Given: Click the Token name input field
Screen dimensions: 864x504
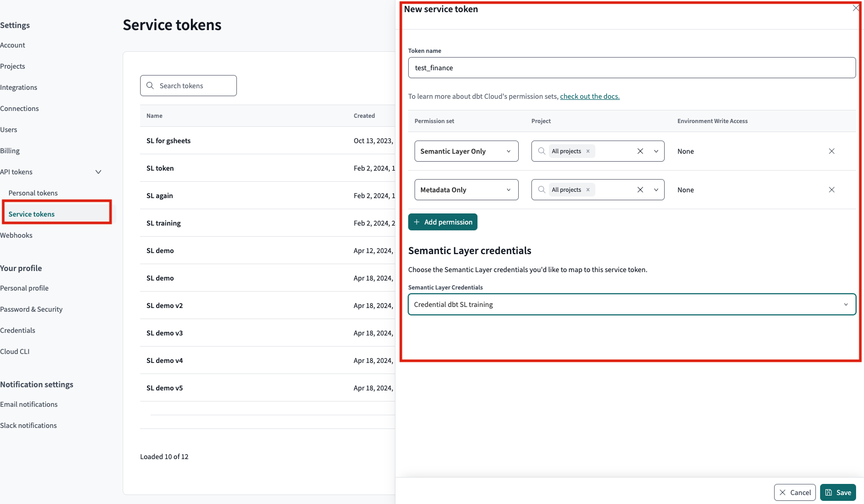Looking at the screenshot, I should [631, 68].
